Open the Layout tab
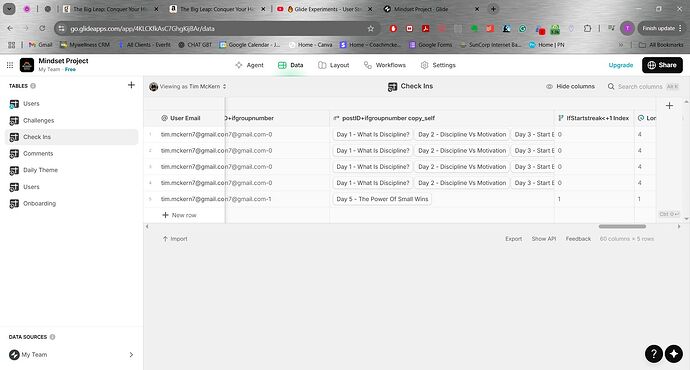The height and width of the screenshot is (370, 690). (x=334, y=65)
